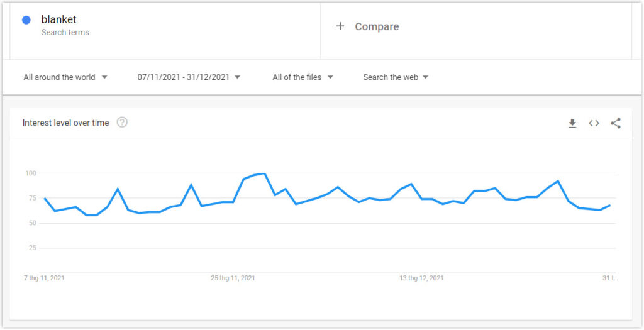This screenshot has height=330, width=644.
Task: Expand the All of the files dropdown
Action: tap(303, 77)
